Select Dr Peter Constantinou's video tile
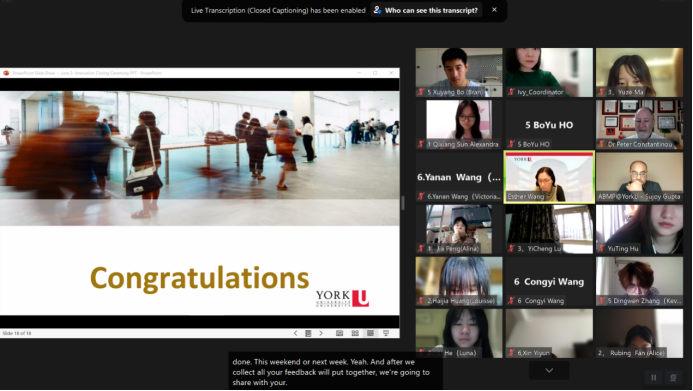 click(x=640, y=125)
